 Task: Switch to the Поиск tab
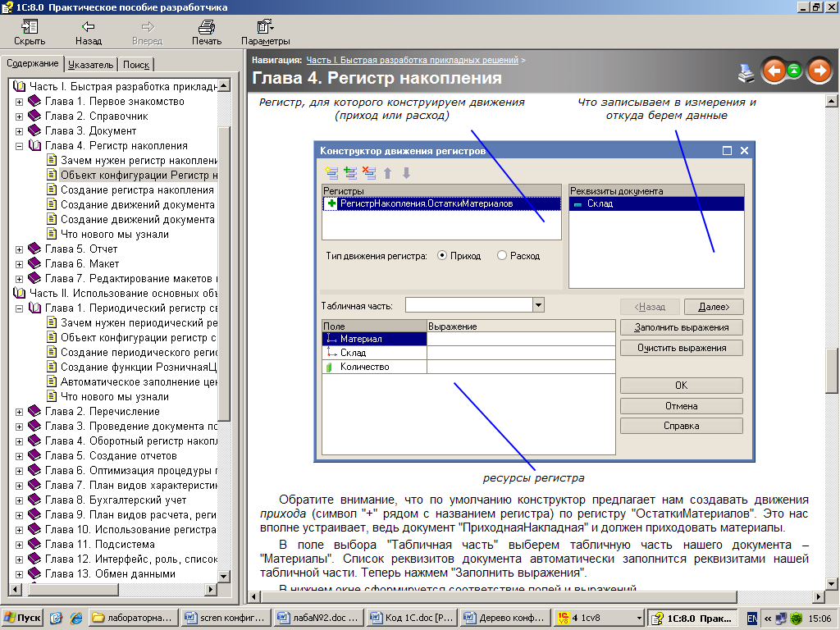coord(136,65)
